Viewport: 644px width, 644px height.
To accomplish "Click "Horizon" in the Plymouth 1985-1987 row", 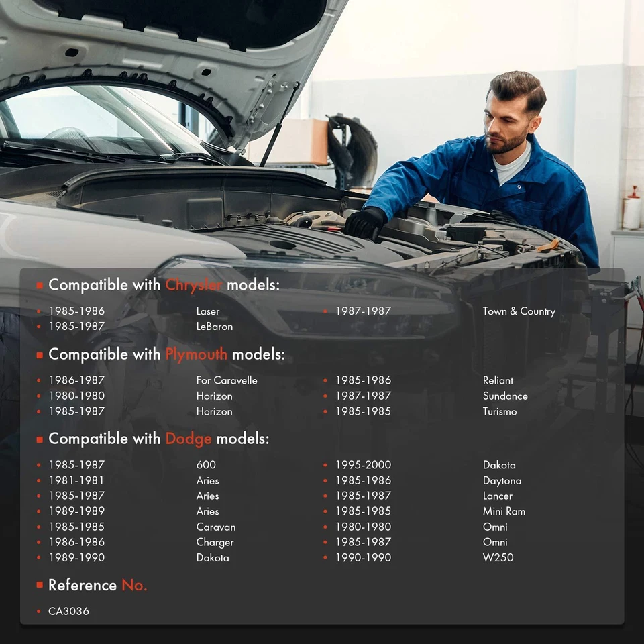I will click(x=215, y=411).
